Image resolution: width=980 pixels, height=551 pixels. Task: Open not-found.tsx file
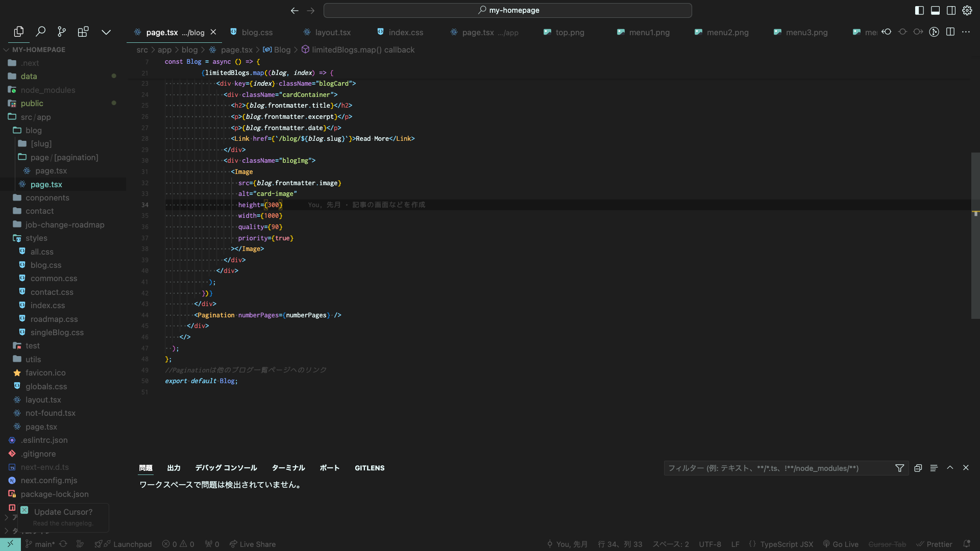51,413
